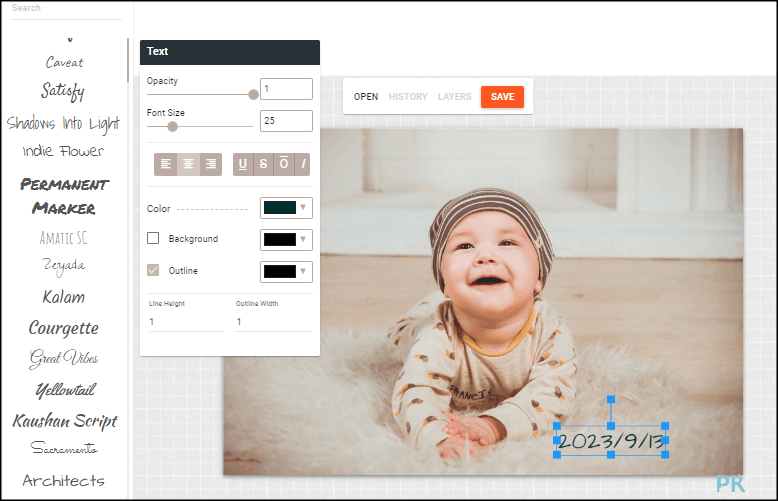Screen dimensions: 778x501
Task: Click the font list scrollbar
Action: tap(128, 60)
